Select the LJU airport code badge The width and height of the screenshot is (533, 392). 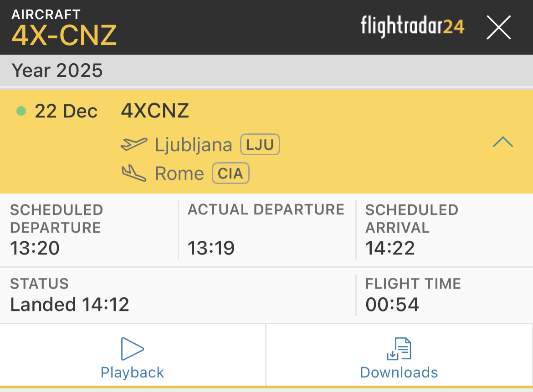click(260, 145)
